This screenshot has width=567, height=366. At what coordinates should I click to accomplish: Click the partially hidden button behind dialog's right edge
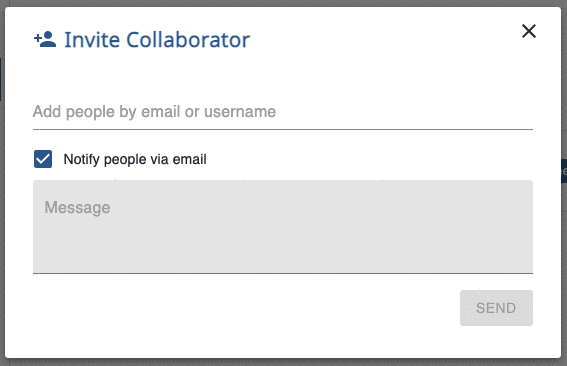click(x=564, y=171)
